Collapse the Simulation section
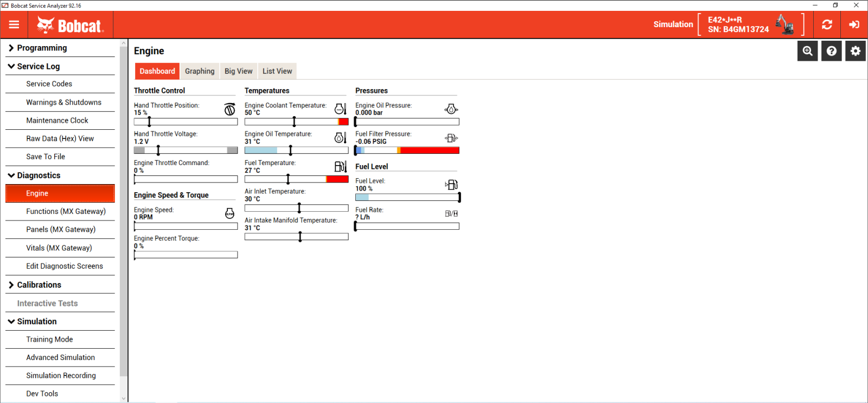The height and width of the screenshot is (403, 868). pos(36,322)
